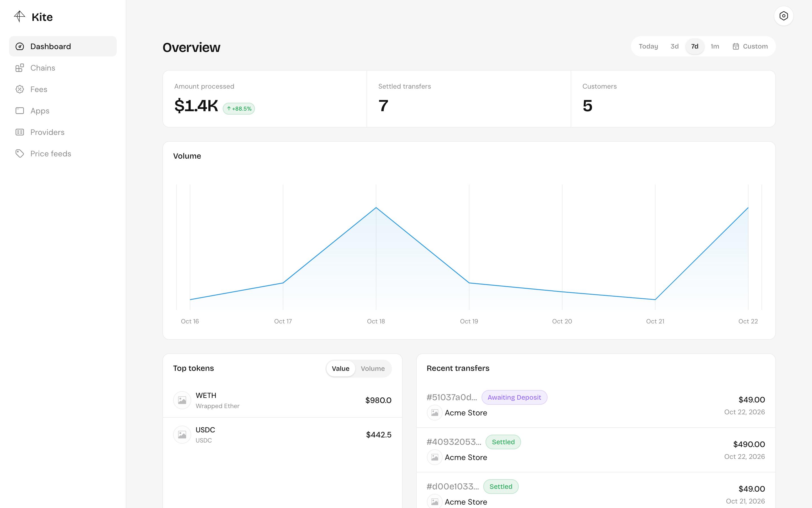Click the WETH token image placeholder

pos(182,400)
